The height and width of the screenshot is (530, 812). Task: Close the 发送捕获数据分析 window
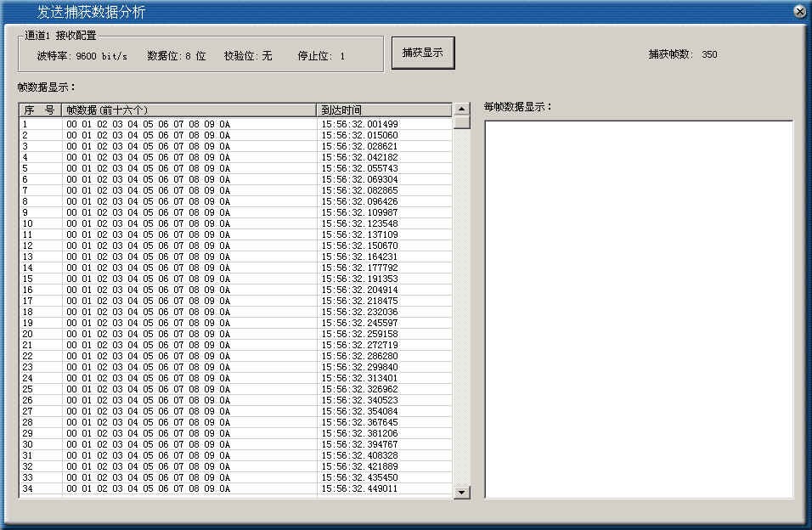pos(800,11)
